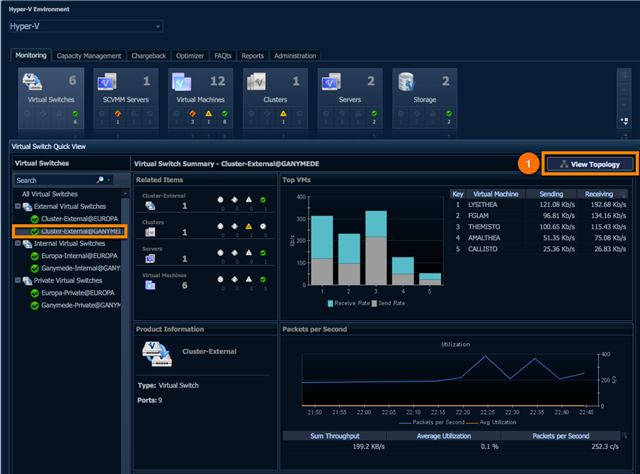640x474 pixels.
Task: Collapse the External Virtual Switches node
Action: [x=18, y=206]
